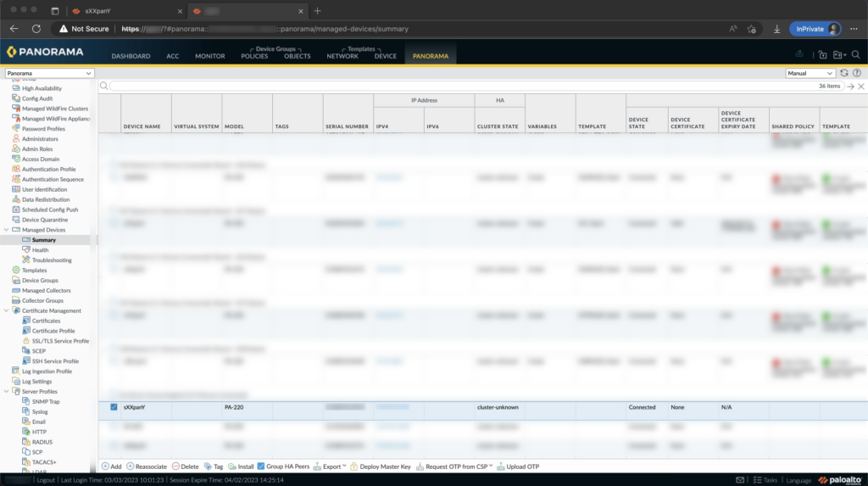Click the mail icon in status bar
Image resolution: width=868 pixels, height=486 pixels.
click(x=740, y=480)
